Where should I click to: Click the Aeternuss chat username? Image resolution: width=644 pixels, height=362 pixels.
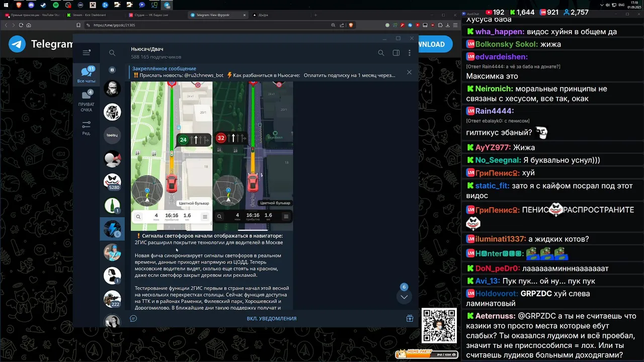coord(494,316)
